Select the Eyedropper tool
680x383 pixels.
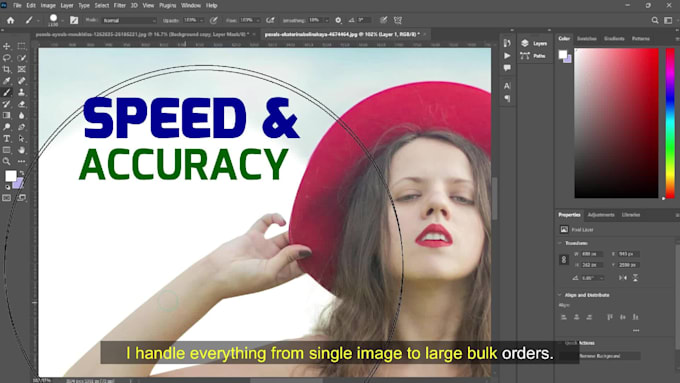7,81
